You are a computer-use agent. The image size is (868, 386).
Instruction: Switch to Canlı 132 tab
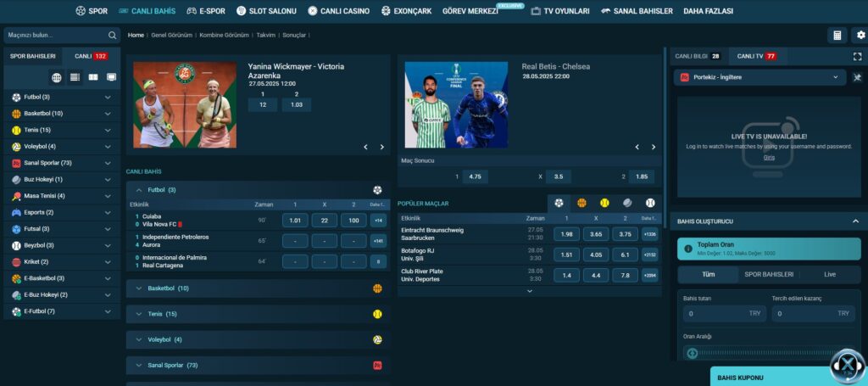[x=91, y=56]
